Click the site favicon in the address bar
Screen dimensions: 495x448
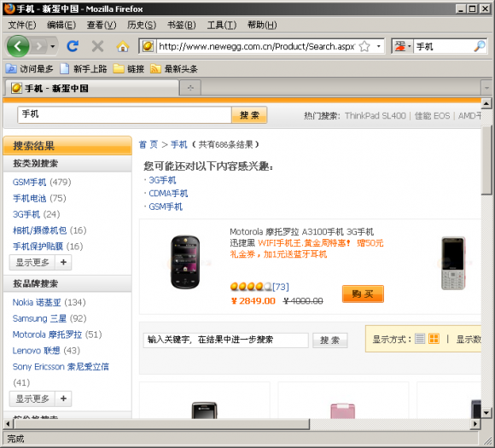148,46
